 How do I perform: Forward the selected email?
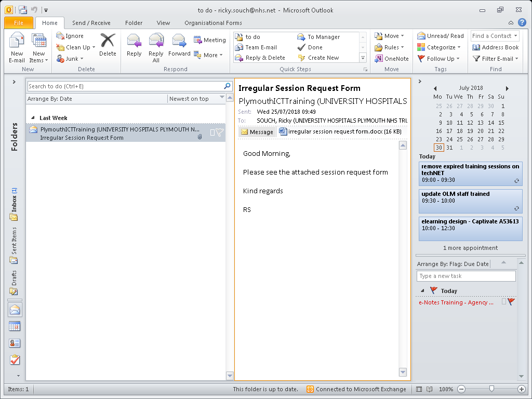(179, 45)
